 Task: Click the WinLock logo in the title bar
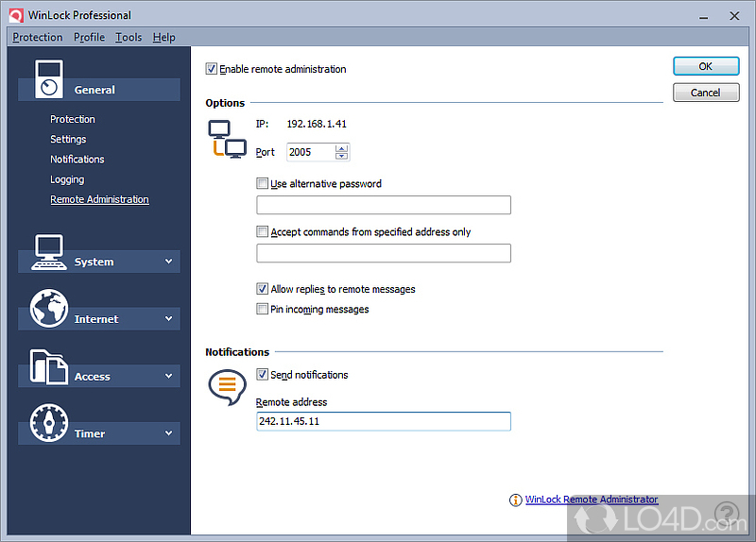coord(16,15)
